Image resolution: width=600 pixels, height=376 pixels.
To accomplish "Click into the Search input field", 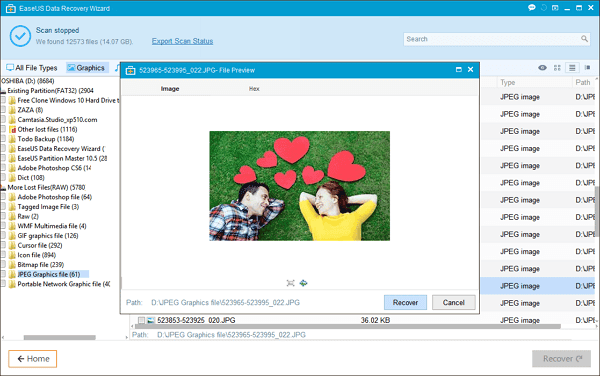I will pyautogui.click(x=492, y=39).
